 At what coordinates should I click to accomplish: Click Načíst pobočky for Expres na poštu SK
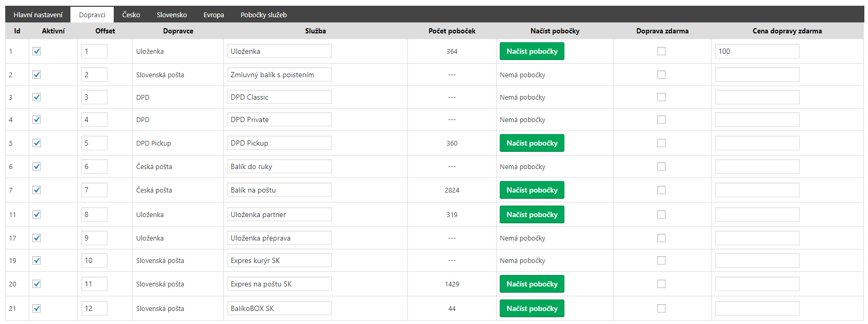[532, 284]
